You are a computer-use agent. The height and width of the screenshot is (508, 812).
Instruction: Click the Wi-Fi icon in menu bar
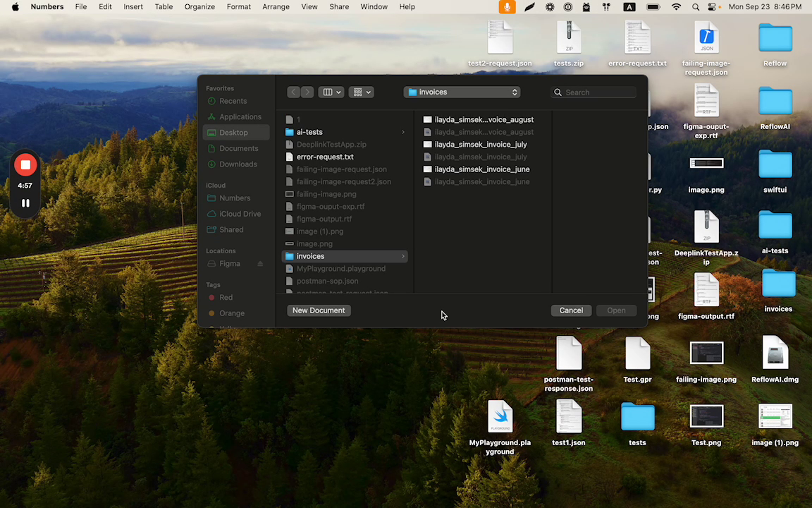(x=677, y=6)
